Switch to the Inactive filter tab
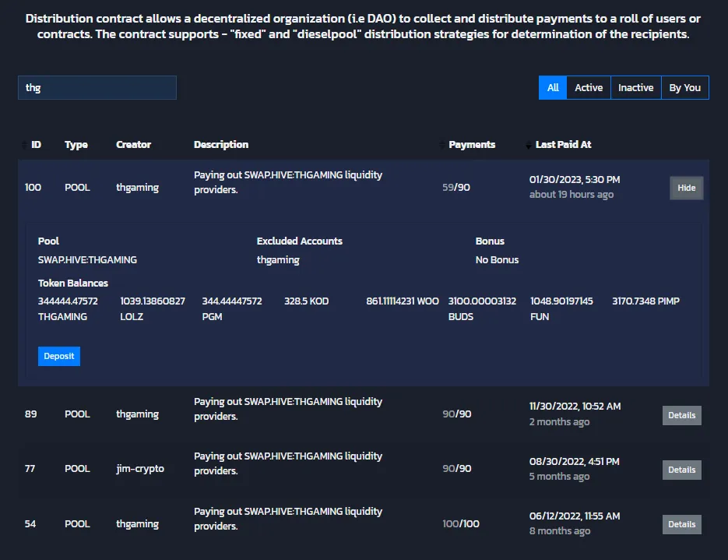Screen dimensions: 728x560 [x=635, y=88]
